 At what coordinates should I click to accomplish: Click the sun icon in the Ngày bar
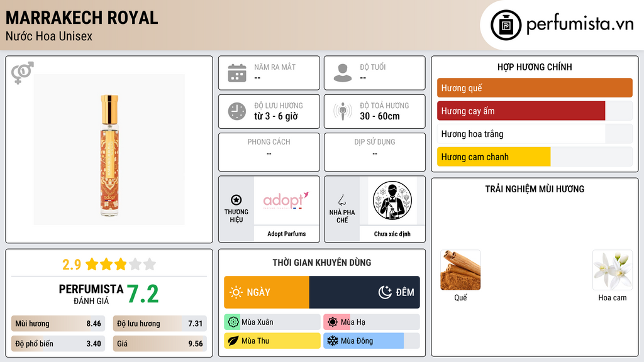tap(236, 292)
